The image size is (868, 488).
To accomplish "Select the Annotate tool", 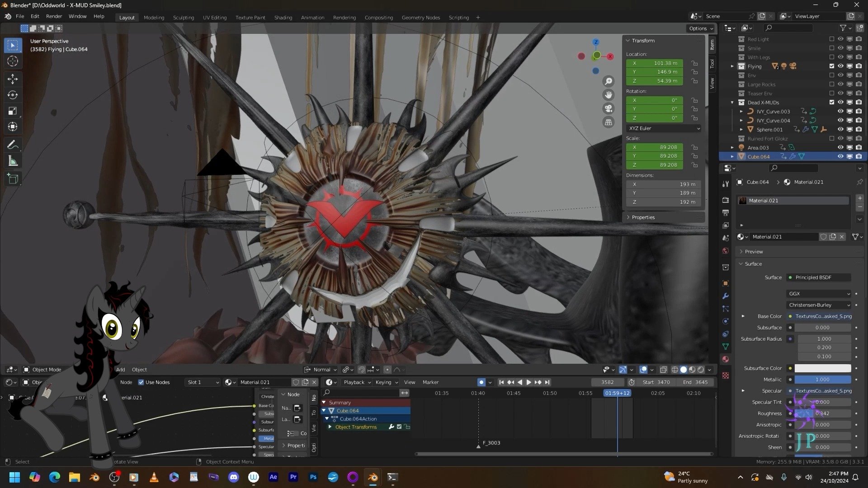I will tap(13, 145).
